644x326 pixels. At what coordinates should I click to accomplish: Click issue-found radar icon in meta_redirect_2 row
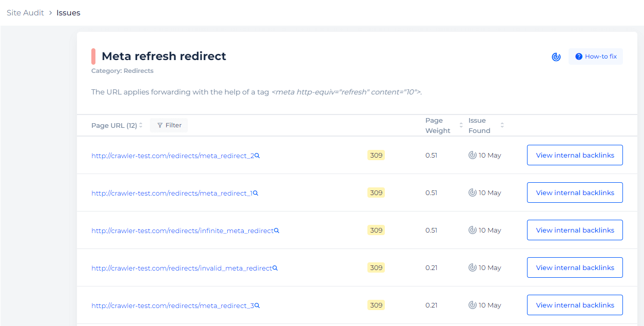(473, 155)
